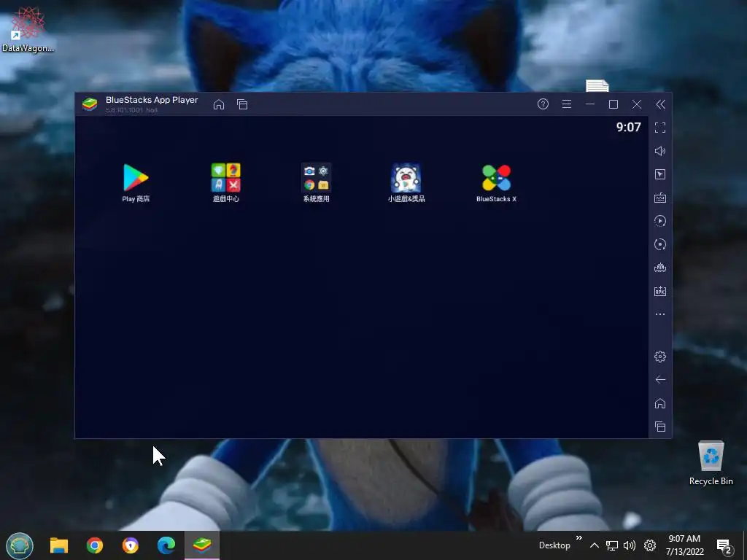Launch Microsoft Edge from the taskbar

click(x=166, y=545)
